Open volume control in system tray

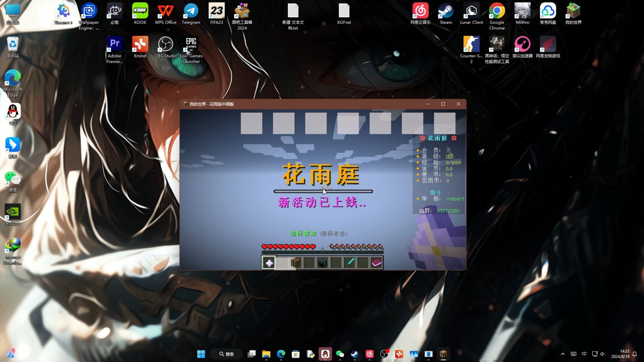[602, 354]
